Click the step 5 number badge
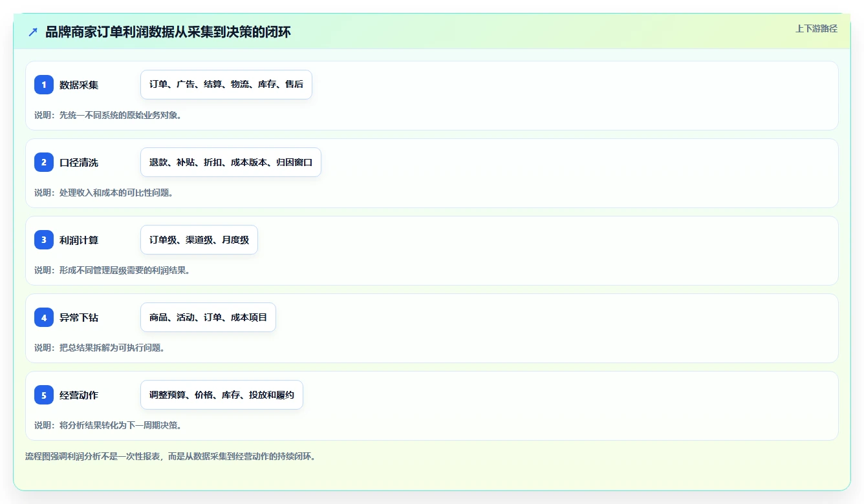The height and width of the screenshot is (504, 864). click(x=44, y=395)
